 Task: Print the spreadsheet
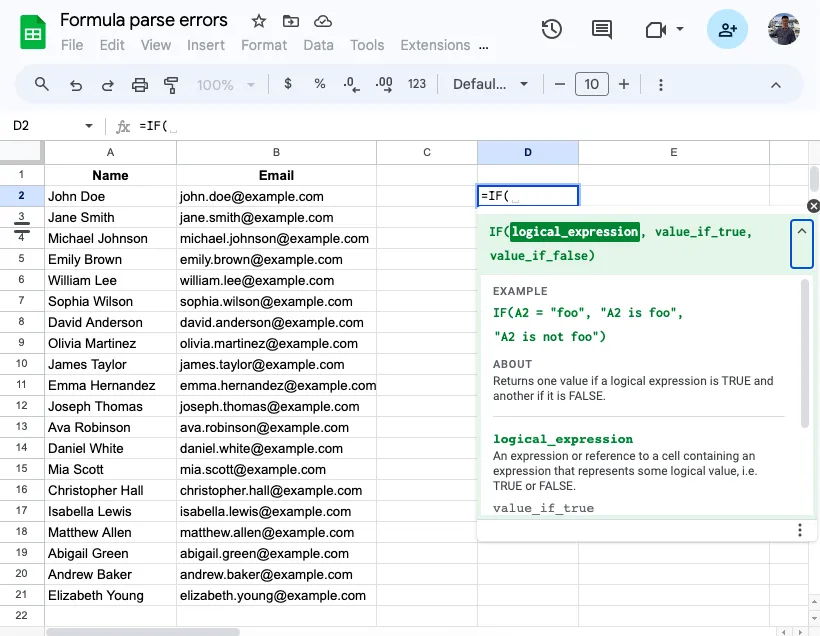(140, 85)
